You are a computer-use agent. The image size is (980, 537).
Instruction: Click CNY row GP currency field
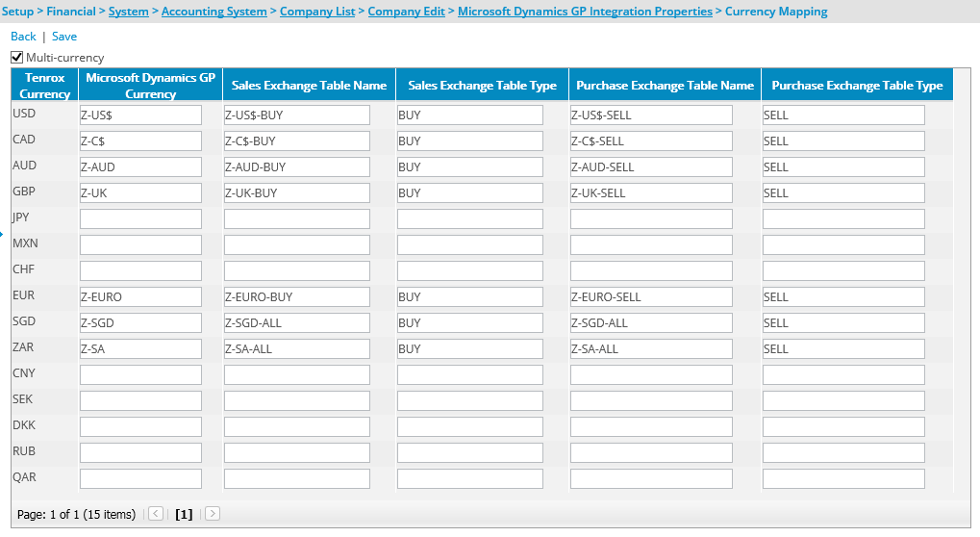point(140,374)
